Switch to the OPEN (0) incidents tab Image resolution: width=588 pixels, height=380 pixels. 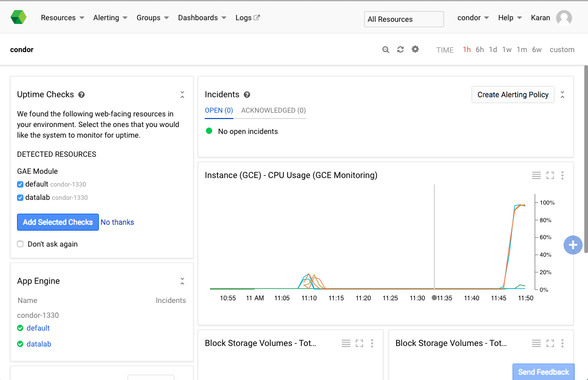tap(219, 111)
